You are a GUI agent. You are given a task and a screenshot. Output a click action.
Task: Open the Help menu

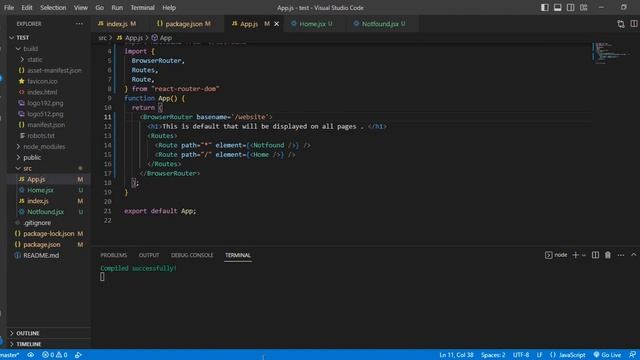pyautogui.click(x=169, y=8)
